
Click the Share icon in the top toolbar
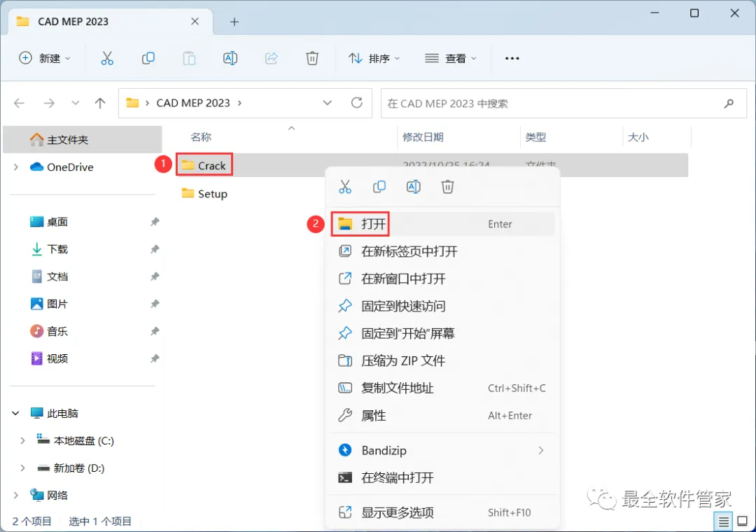(272, 58)
